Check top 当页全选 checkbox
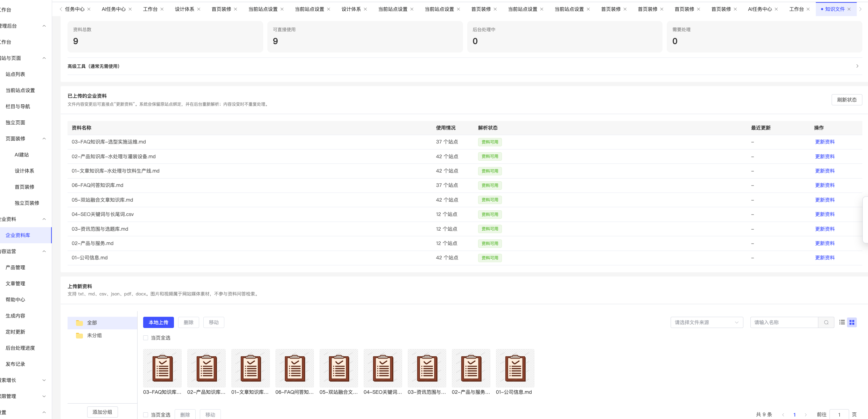The width and height of the screenshot is (868, 419). [146, 338]
